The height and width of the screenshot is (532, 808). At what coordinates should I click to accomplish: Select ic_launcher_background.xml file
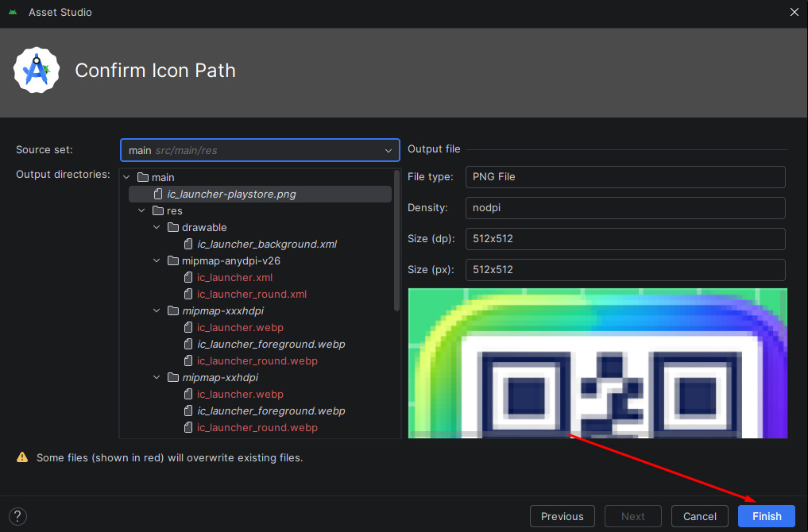[x=267, y=244]
